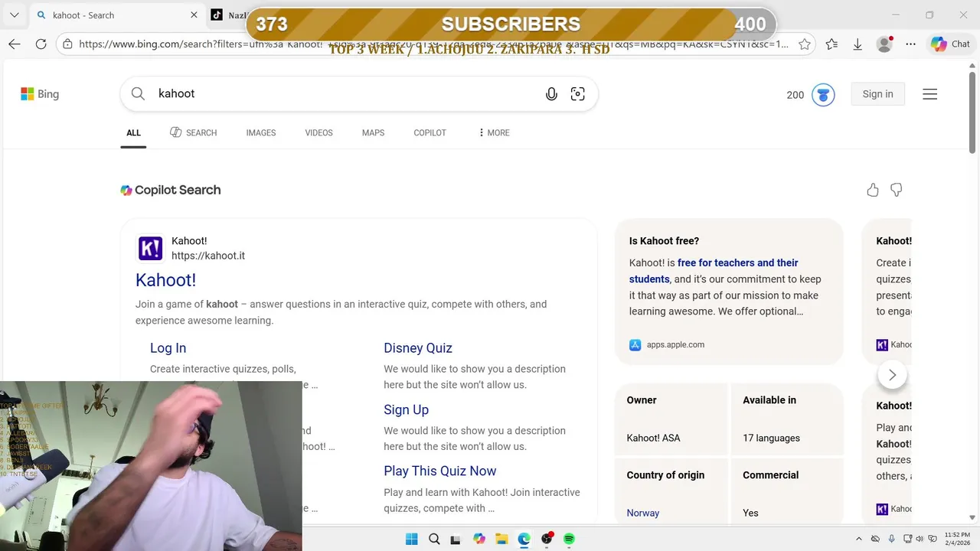This screenshot has height=551, width=980.
Task: Select the SEARCH tab
Action: (x=194, y=132)
